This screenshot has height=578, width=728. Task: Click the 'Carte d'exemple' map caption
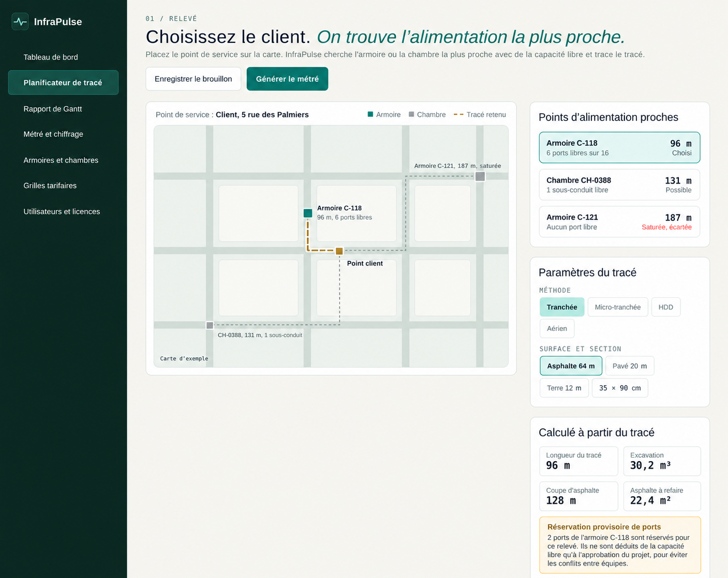184,358
